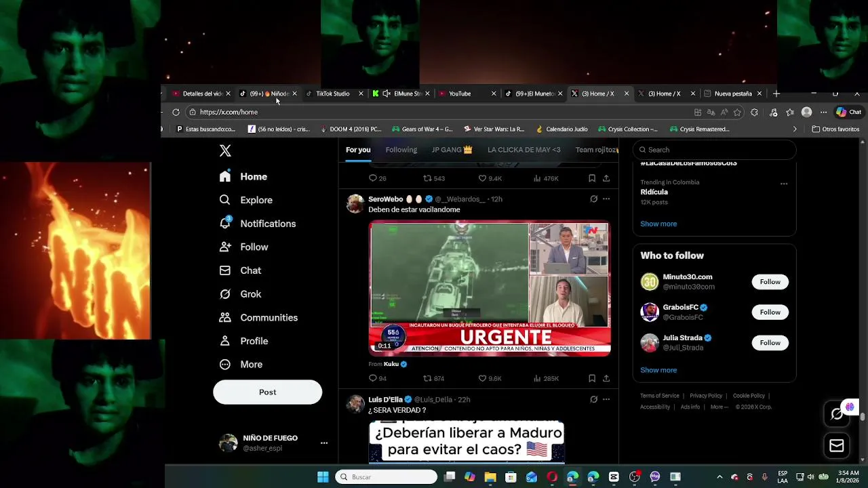This screenshot has width=868, height=488.
Task: Like the SeroWebo post showing 9.6K likes
Action: (x=490, y=378)
